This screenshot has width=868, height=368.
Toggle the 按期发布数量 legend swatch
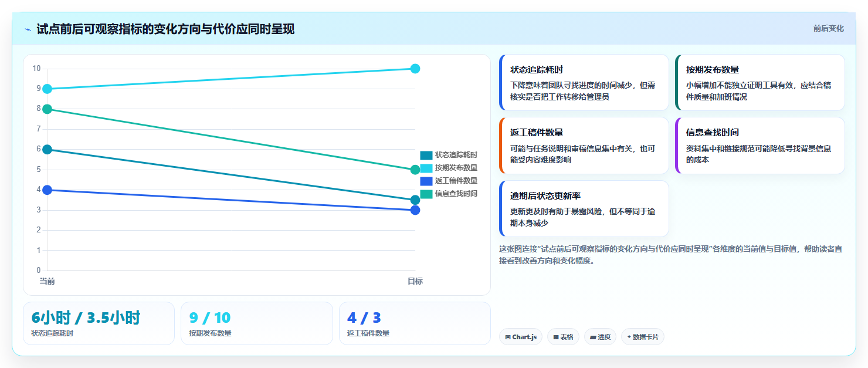click(x=426, y=168)
